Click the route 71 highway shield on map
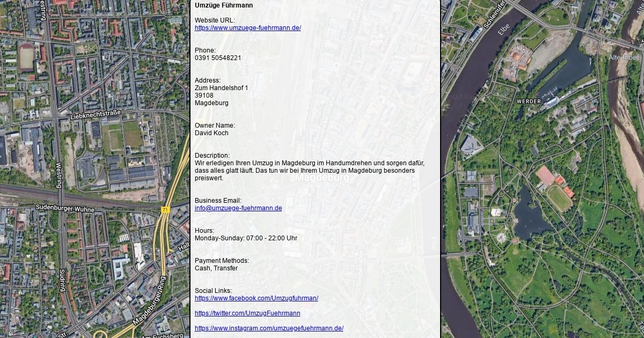This screenshot has height=338, width=644. 165,210
